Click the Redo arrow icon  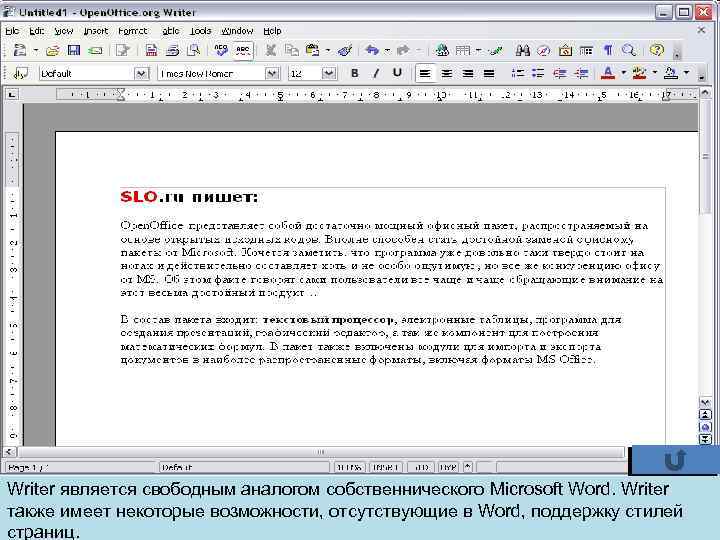(403, 50)
